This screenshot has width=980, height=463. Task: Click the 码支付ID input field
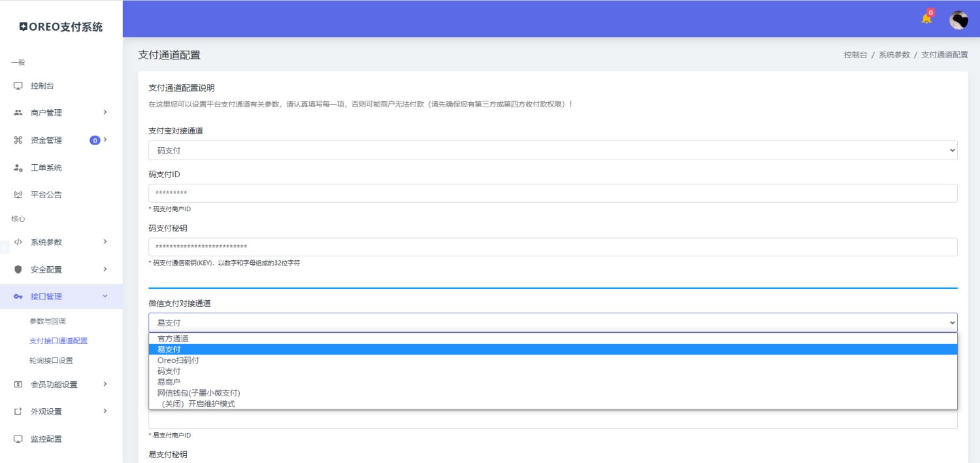coord(553,193)
